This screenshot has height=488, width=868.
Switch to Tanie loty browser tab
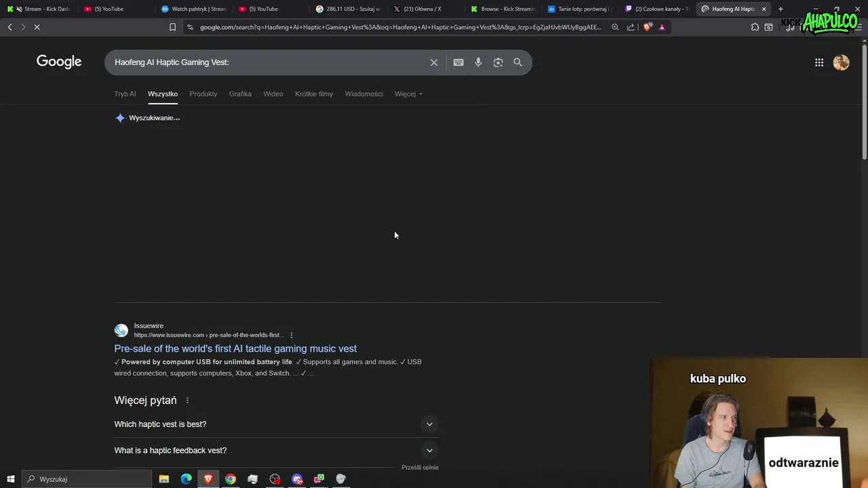coord(580,9)
